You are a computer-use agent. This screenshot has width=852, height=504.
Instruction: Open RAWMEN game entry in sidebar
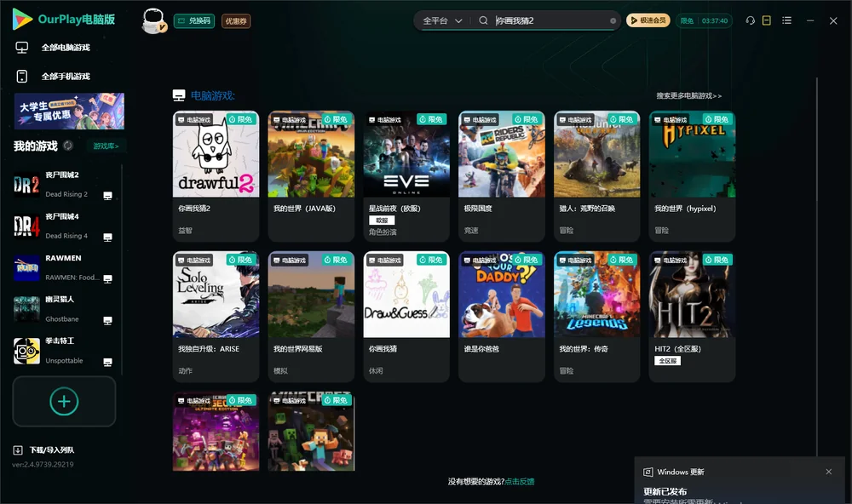click(x=64, y=267)
